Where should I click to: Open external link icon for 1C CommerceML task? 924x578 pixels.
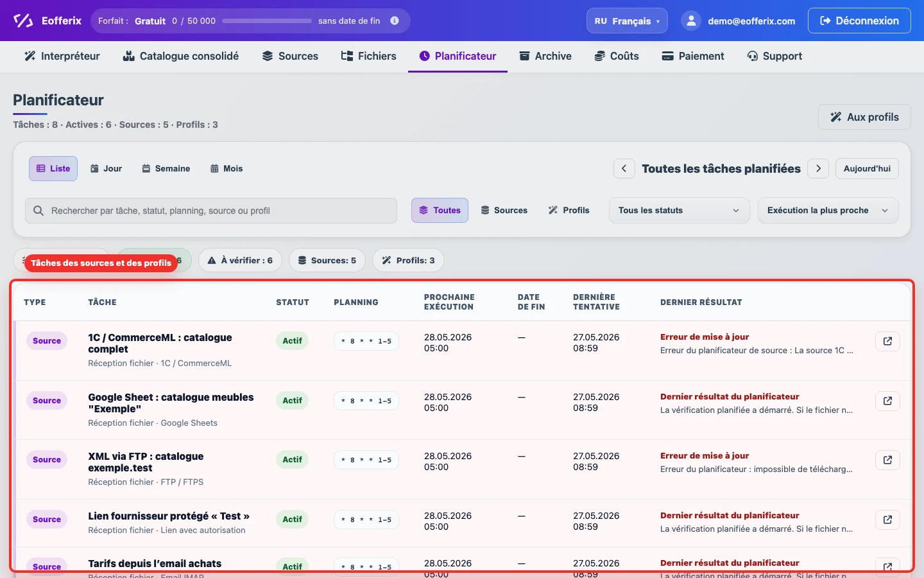pyautogui.click(x=887, y=341)
